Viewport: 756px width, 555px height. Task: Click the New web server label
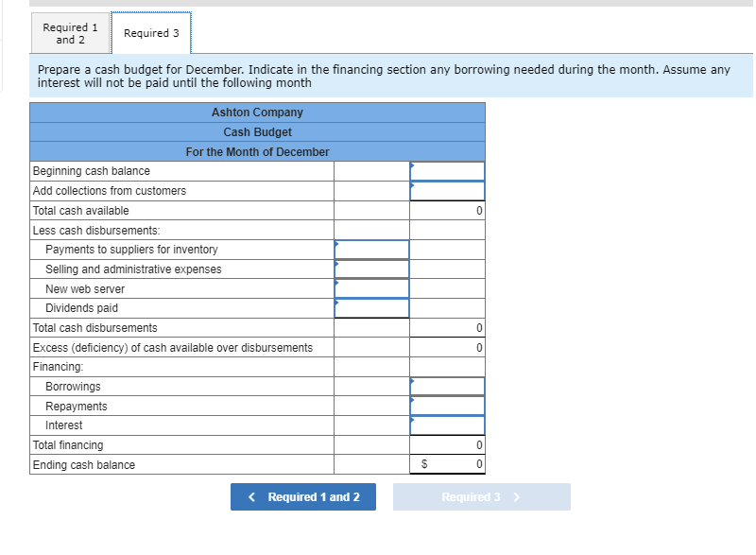85,288
